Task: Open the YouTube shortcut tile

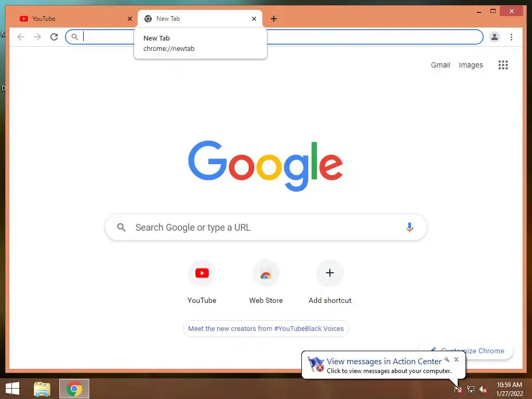Action: pyautogui.click(x=202, y=282)
